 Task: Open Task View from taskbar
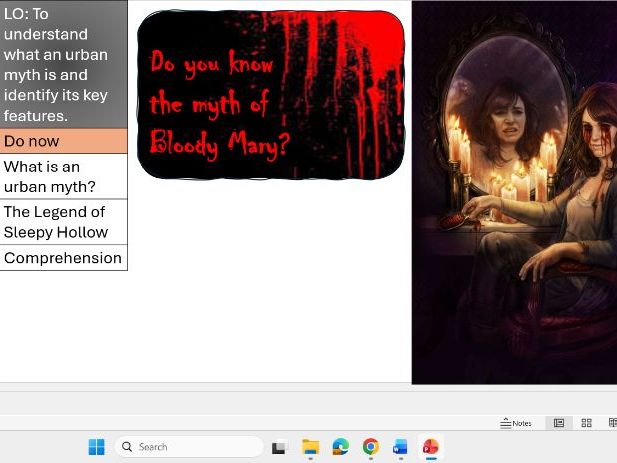279,447
